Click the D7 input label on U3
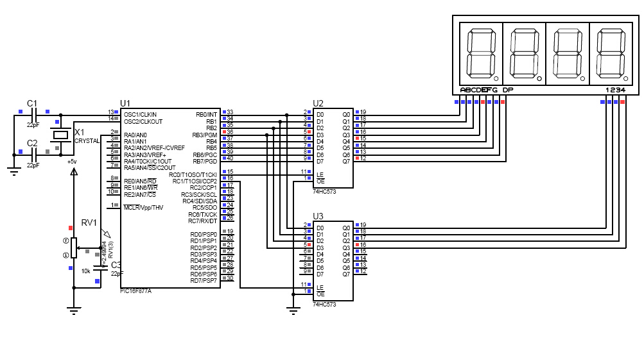The height and width of the screenshot is (354, 644). click(320, 274)
